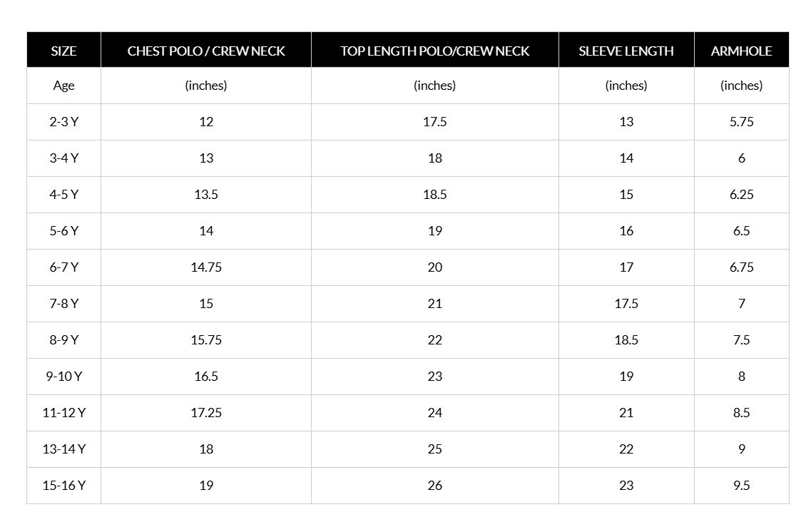
Task: Select armhole value 6.25
Action: coord(741,195)
